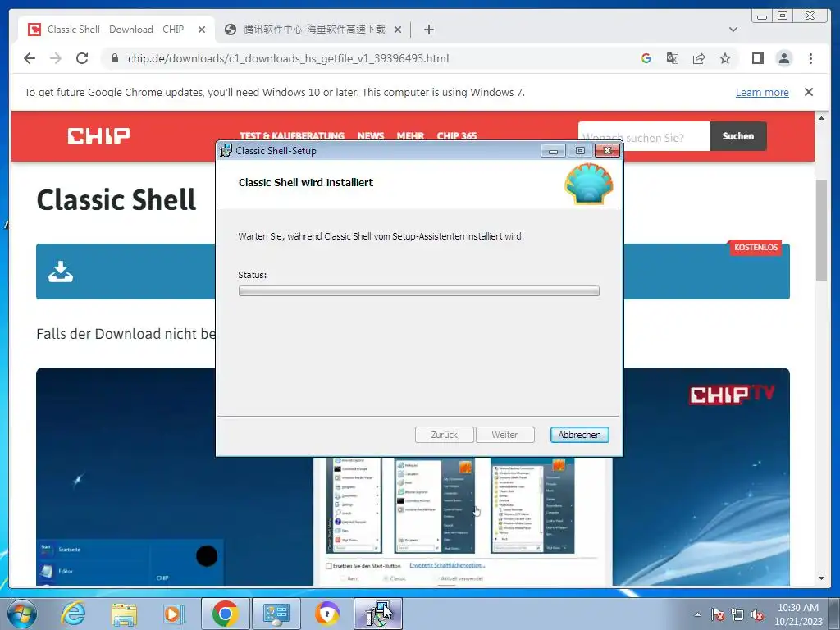840x630 pixels.
Task: Open Windows Explorer folder in taskbar
Action: point(124,614)
